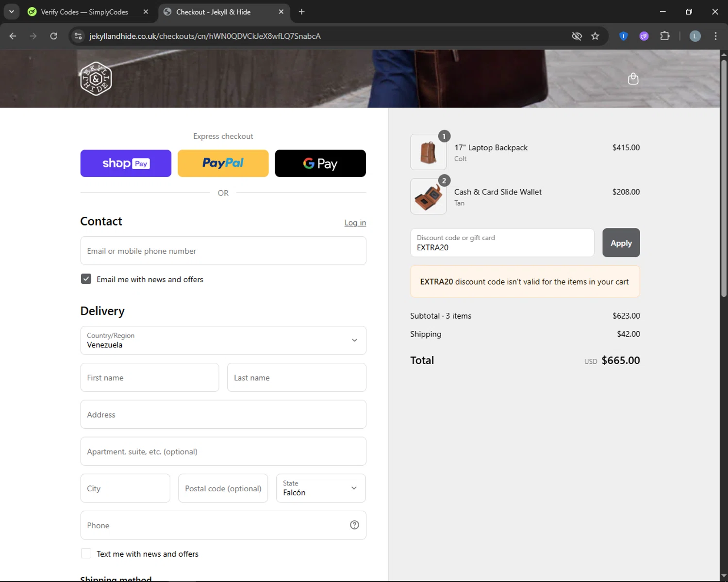The height and width of the screenshot is (582, 728).
Task: Open the Chrome profile avatar L
Action: click(x=695, y=36)
